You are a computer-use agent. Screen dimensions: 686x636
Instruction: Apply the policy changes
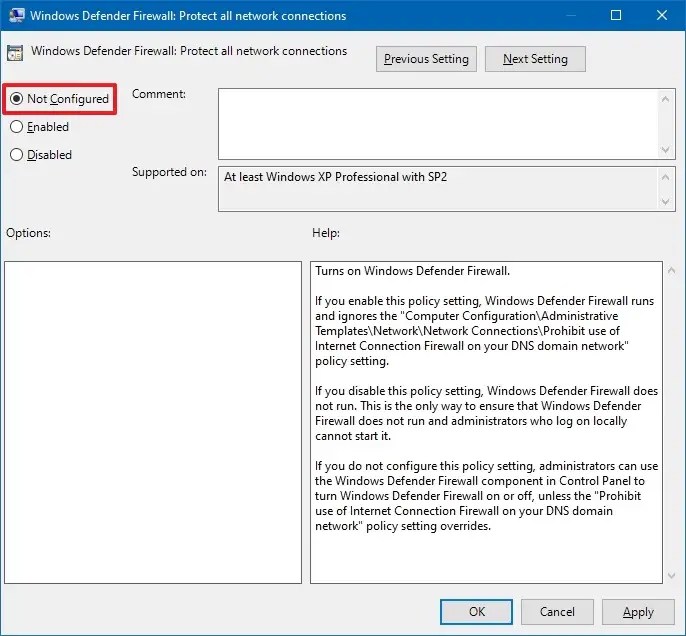(x=638, y=612)
